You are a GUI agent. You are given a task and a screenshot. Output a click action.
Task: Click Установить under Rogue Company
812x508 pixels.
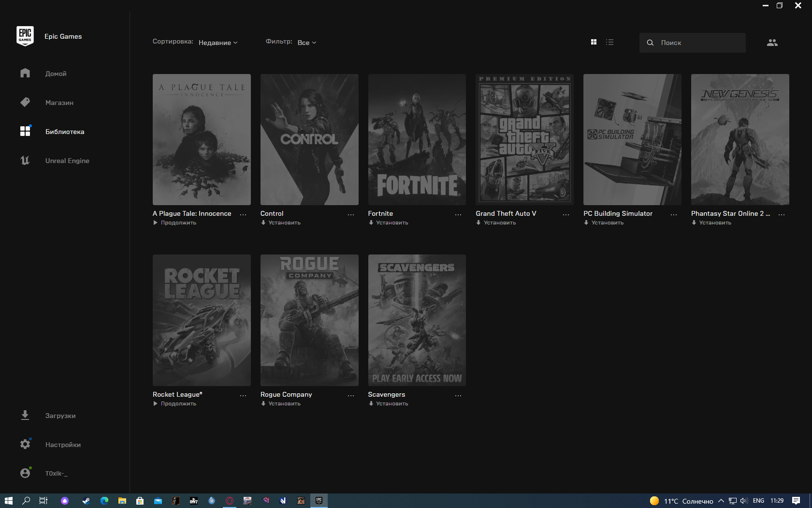pos(281,403)
